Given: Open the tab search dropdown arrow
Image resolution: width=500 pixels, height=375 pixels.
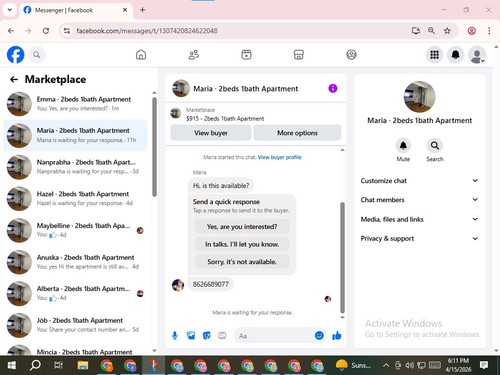Looking at the screenshot, I should coord(10,10).
